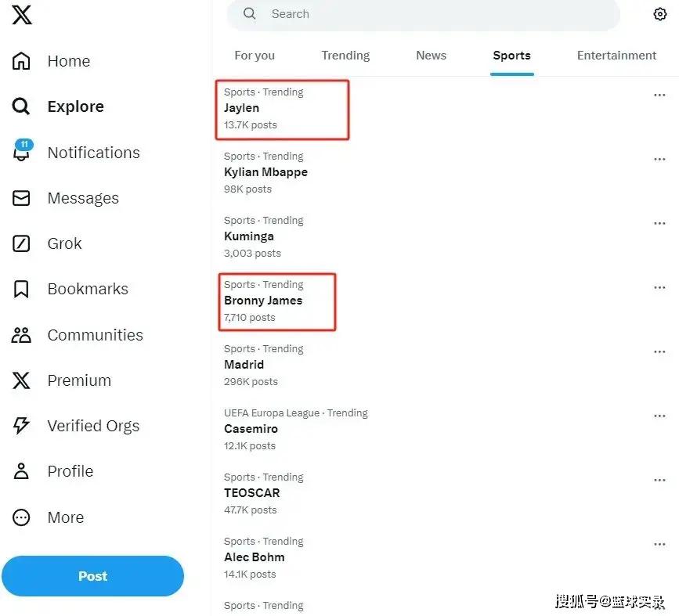
Task: Switch to the Trending tab
Action: [345, 56]
